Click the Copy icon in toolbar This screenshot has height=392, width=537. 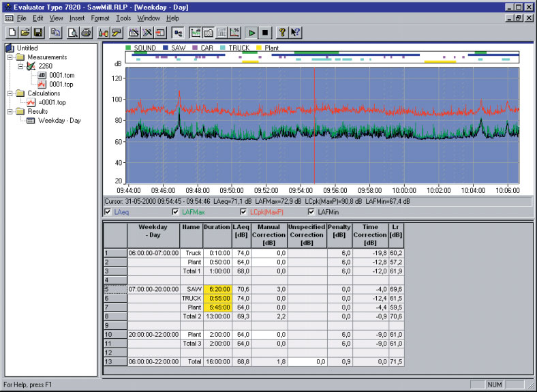(x=55, y=32)
